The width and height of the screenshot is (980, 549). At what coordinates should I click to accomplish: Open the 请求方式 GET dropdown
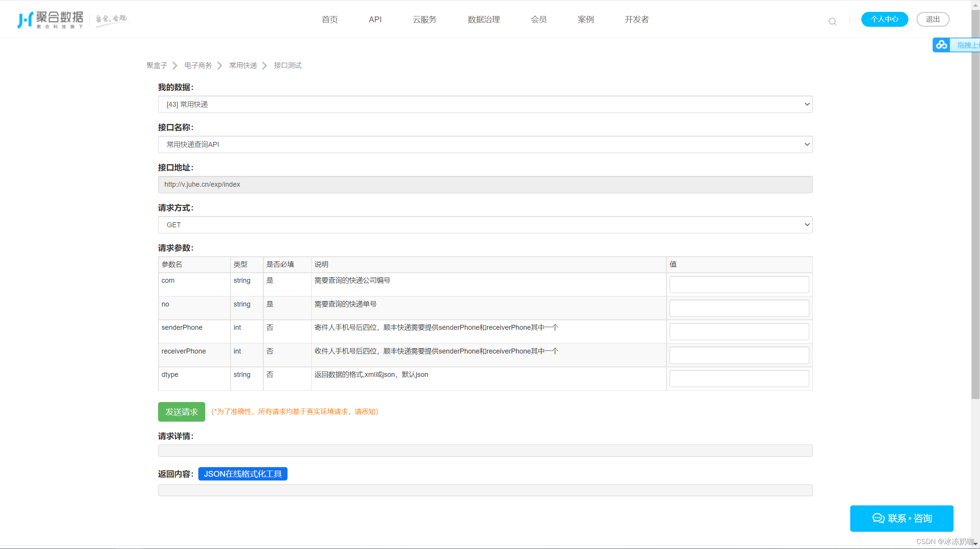pos(485,225)
